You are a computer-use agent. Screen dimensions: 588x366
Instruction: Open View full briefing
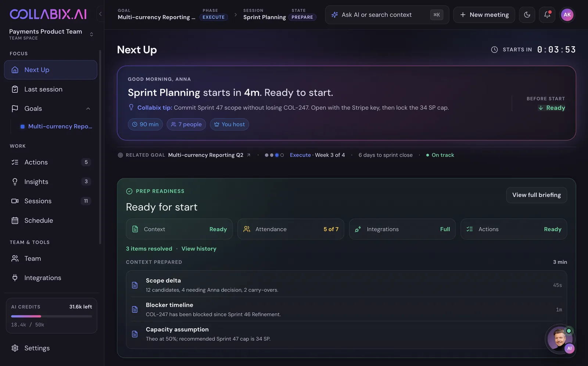(537, 195)
